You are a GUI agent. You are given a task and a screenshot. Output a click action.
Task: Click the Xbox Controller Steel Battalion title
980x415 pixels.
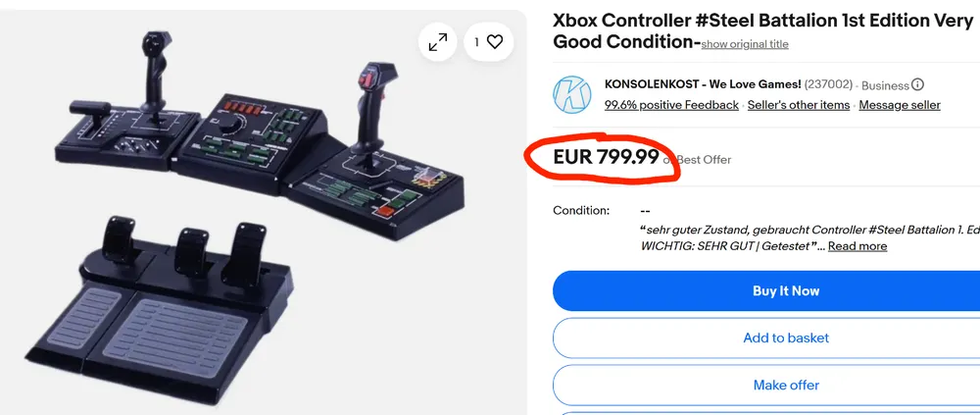coord(762,31)
